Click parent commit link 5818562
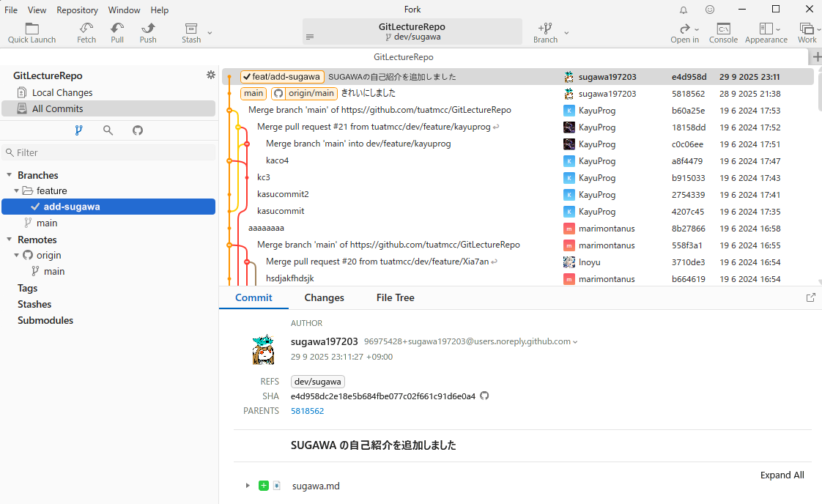Viewport: 822px width, 504px height. [x=307, y=411]
